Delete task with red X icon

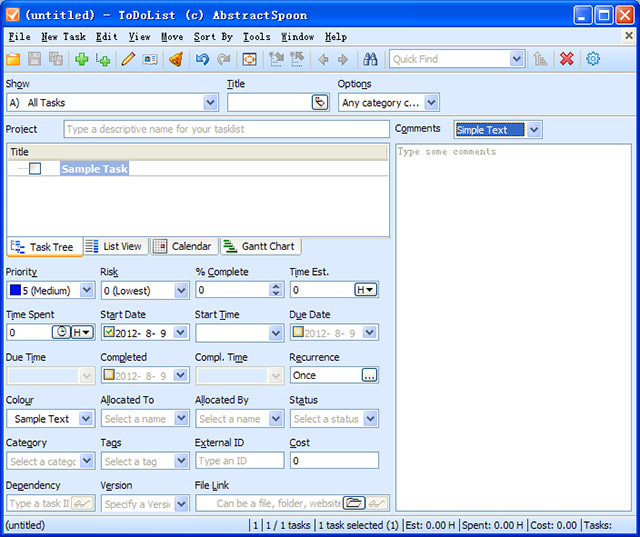click(x=567, y=60)
